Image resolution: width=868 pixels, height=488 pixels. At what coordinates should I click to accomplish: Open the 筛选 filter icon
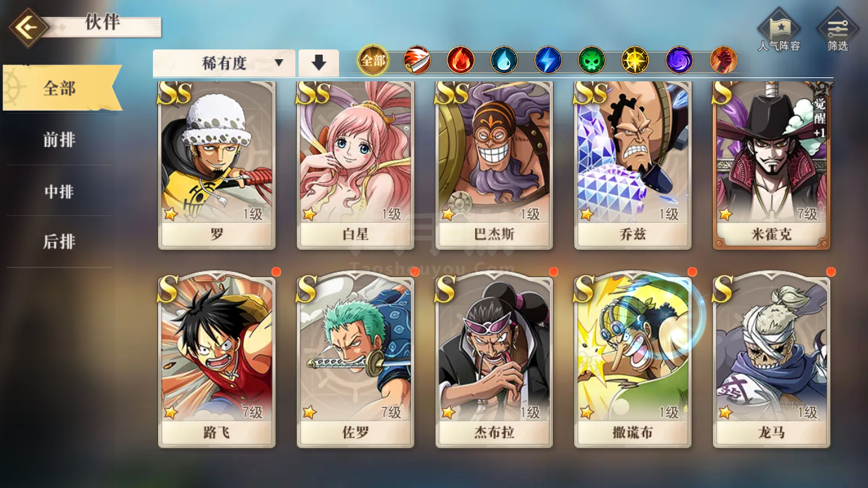(x=837, y=31)
